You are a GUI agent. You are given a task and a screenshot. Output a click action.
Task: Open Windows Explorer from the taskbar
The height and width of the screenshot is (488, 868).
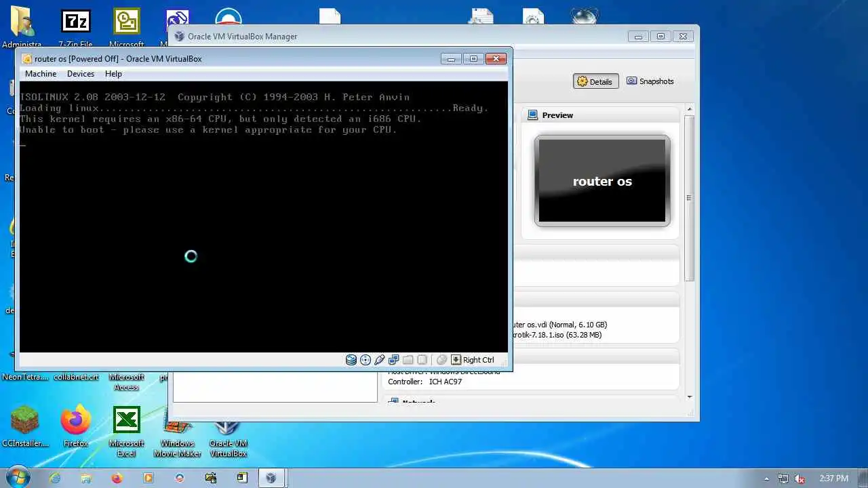click(x=86, y=478)
